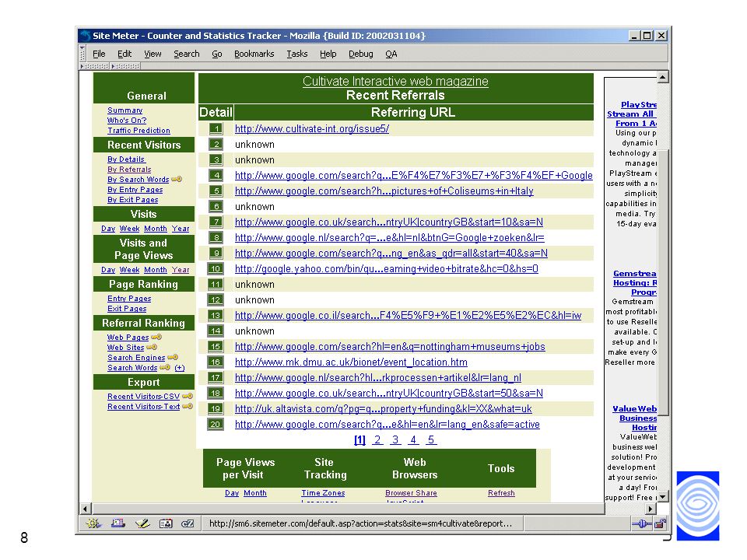Click the Composer icon in status bar
This screenshot has height=560, width=747.
pyautogui.click(x=142, y=523)
